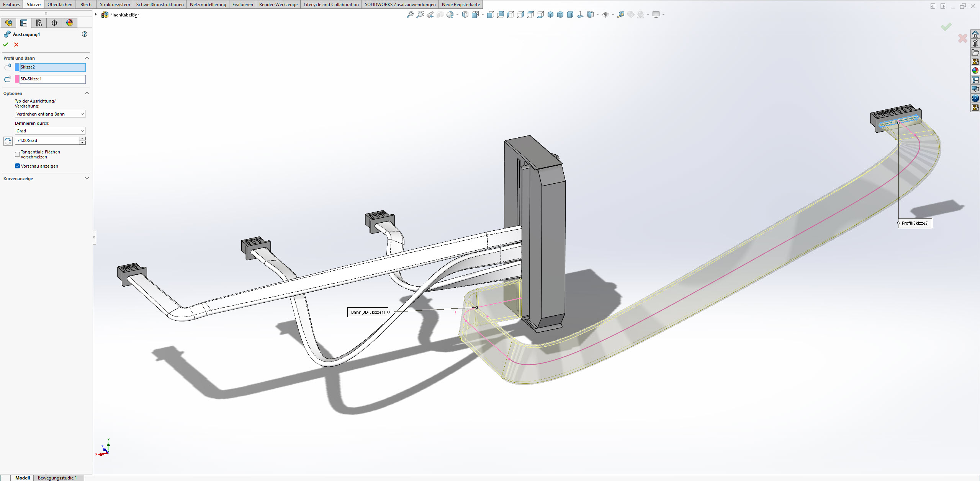Cancel the sweep with the red X
Image resolution: width=980 pixels, height=481 pixels.
[16, 44]
